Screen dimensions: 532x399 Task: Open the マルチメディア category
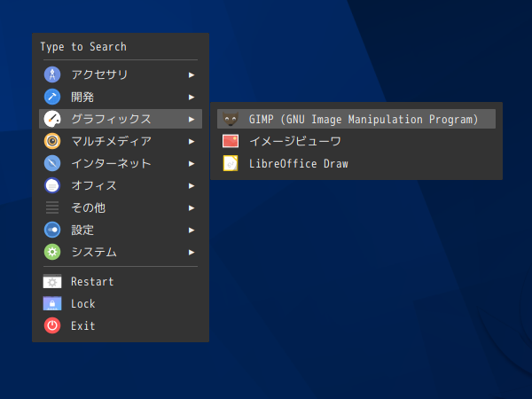click(121, 141)
